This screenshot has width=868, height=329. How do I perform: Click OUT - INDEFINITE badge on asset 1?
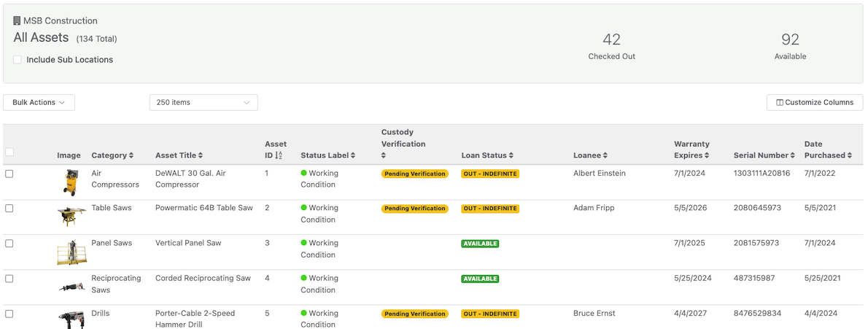[490, 174]
